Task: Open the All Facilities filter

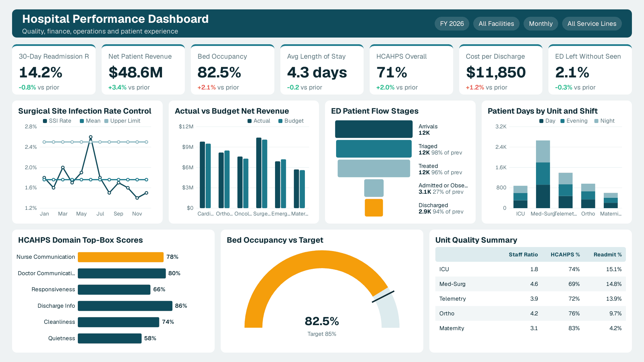Action: click(496, 24)
